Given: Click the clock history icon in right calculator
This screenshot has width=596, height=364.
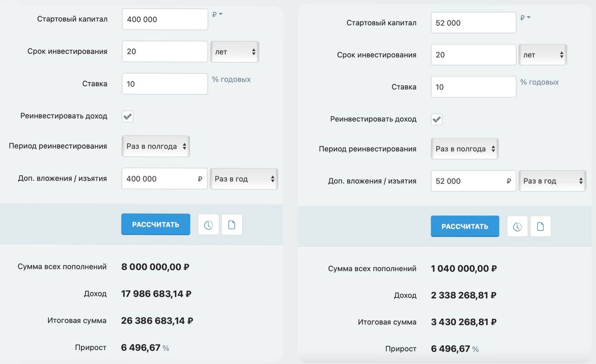Looking at the screenshot, I should (x=517, y=227).
